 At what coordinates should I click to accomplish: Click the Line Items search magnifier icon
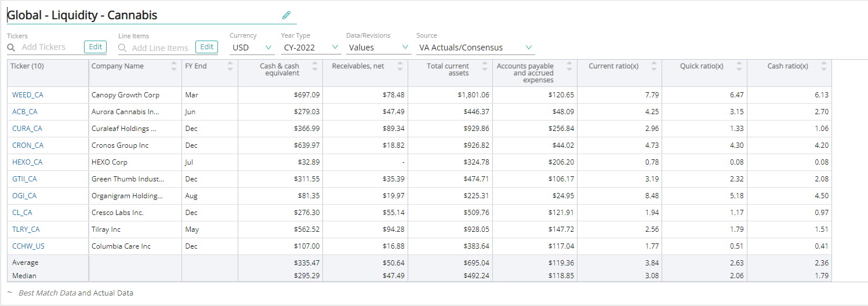(123, 48)
